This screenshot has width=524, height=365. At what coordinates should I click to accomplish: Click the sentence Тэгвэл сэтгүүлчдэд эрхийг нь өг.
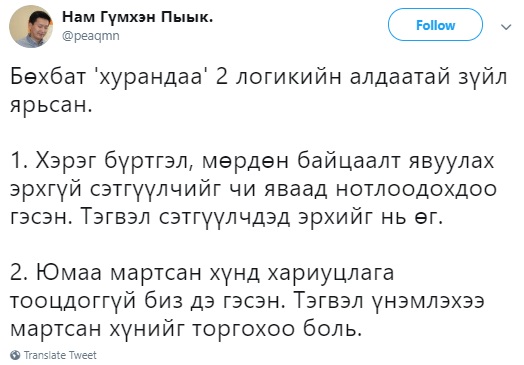(x=260, y=218)
